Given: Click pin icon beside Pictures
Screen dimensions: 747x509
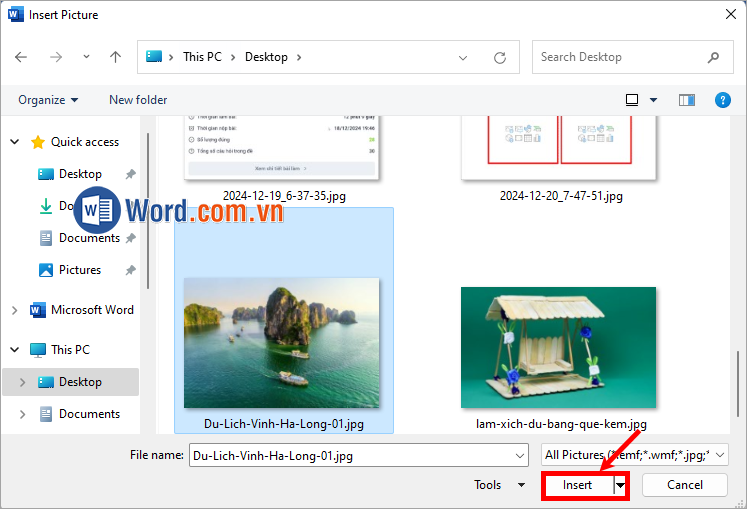Looking at the screenshot, I should click(130, 270).
